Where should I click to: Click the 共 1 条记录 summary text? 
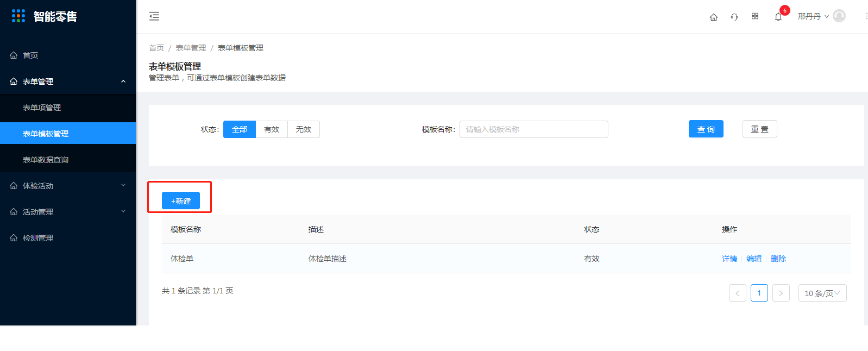pos(198,291)
